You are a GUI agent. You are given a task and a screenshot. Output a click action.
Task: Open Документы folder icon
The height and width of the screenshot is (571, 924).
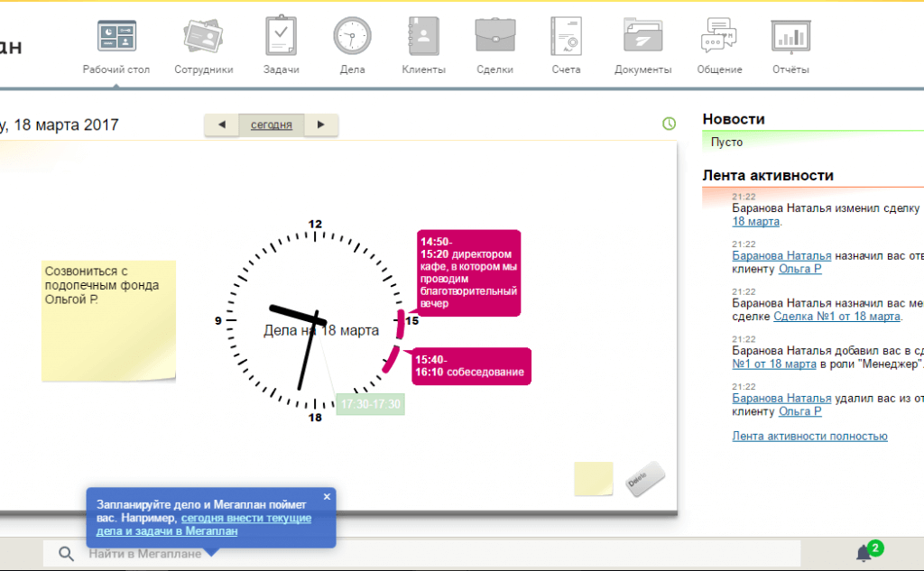(x=642, y=37)
